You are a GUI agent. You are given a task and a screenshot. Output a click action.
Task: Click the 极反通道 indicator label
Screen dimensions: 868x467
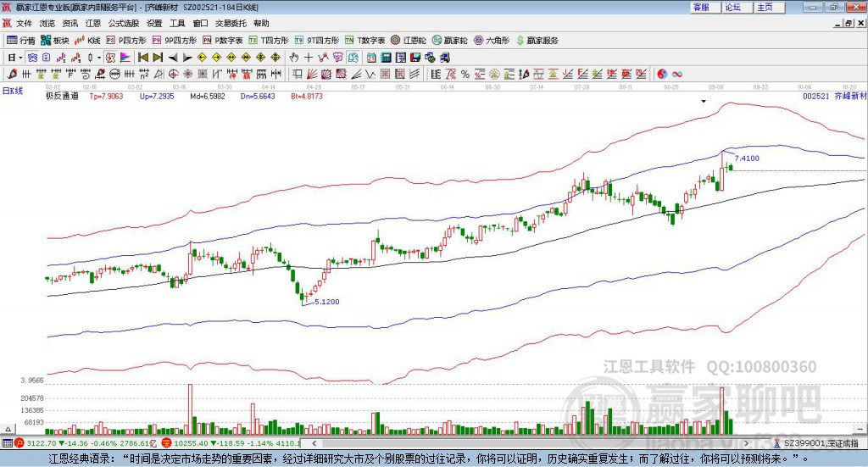click(62, 96)
